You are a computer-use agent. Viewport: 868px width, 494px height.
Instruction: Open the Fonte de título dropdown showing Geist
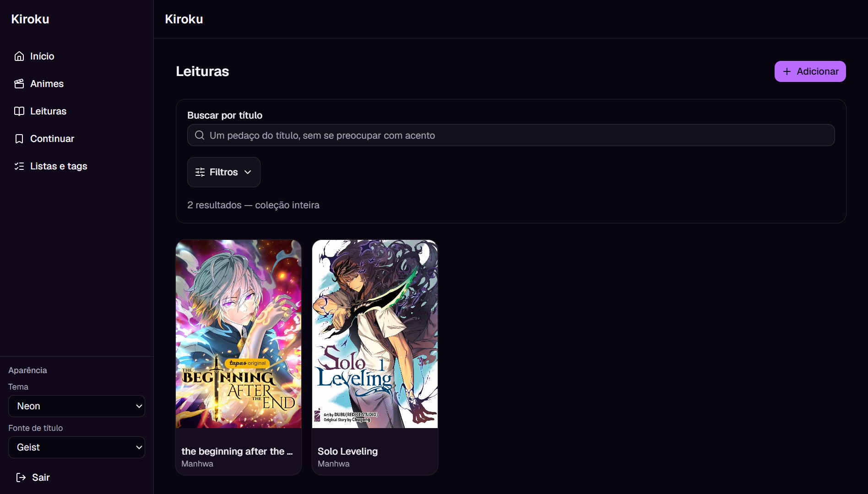click(x=76, y=447)
